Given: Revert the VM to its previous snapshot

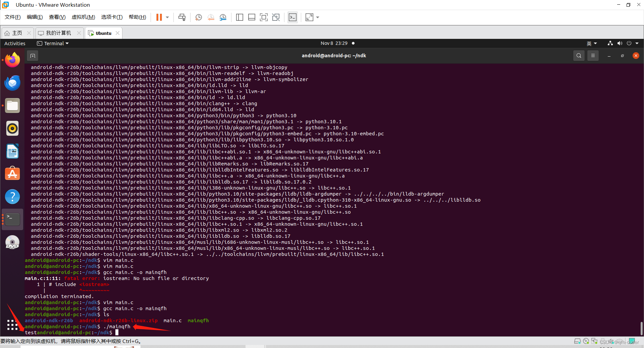Looking at the screenshot, I should [211, 17].
